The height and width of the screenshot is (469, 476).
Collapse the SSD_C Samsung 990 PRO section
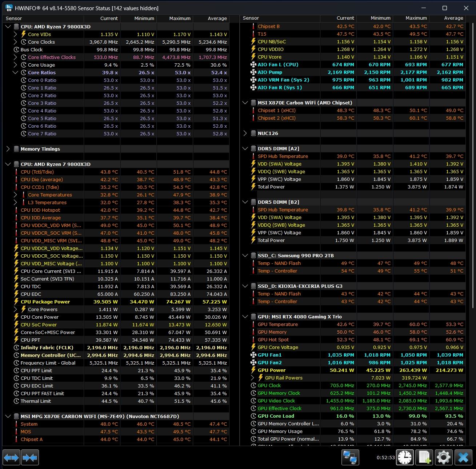pos(245,255)
